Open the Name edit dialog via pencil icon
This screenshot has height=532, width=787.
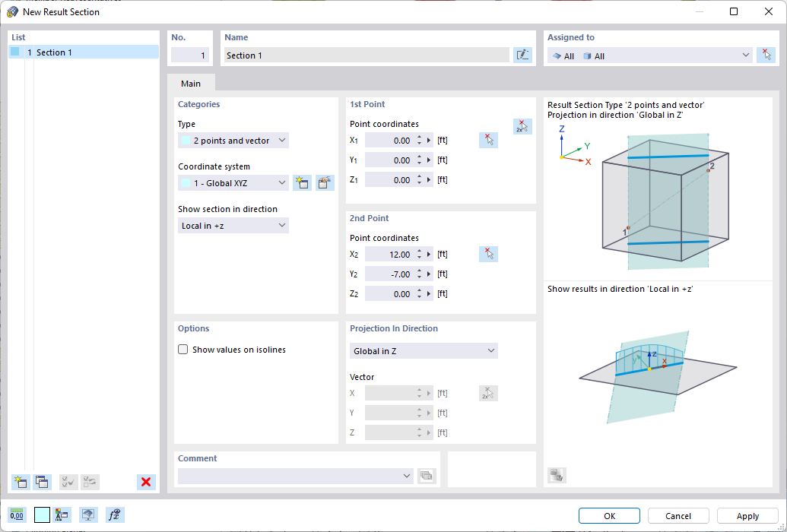tap(522, 54)
